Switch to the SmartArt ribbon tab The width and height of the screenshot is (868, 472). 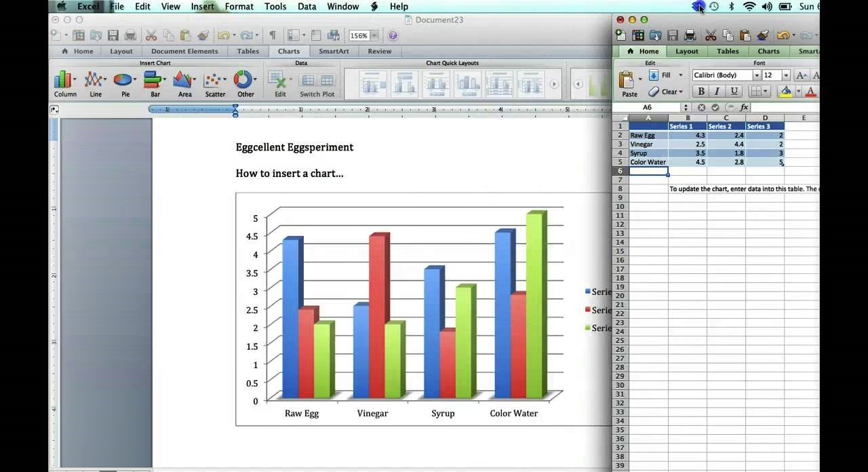click(334, 51)
